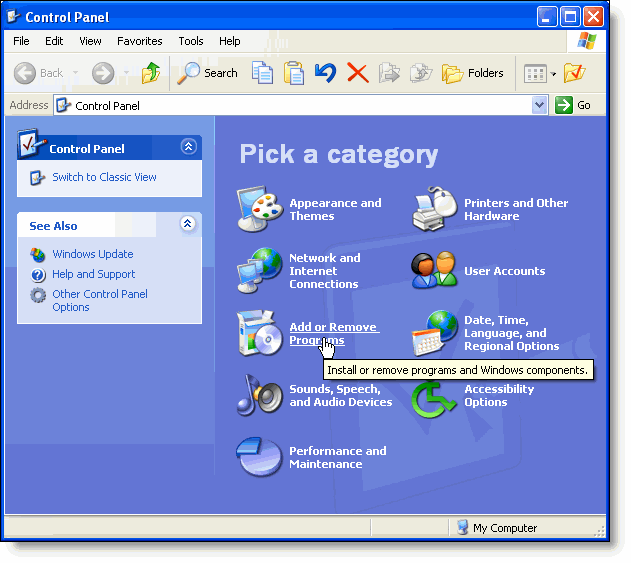Click the Forward arrow toolbar button
631x563 pixels.
[x=103, y=73]
